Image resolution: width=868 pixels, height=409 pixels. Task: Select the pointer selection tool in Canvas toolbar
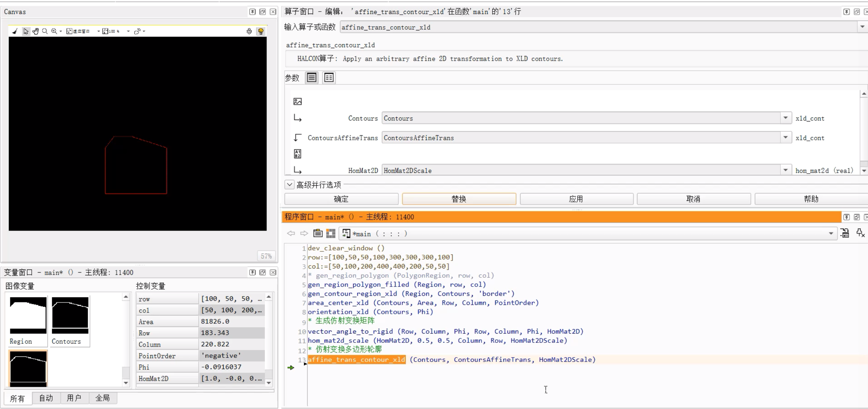click(x=26, y=31)
